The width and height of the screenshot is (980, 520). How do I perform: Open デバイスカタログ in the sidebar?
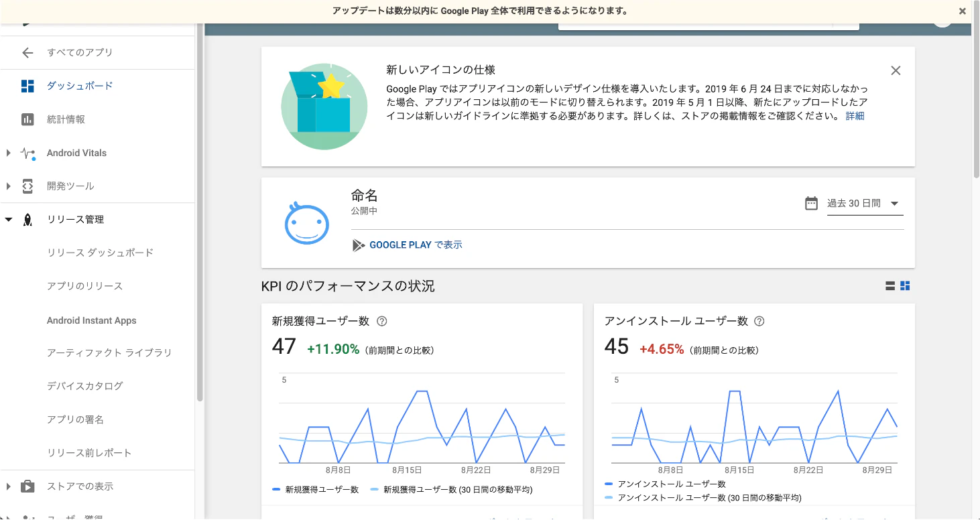(x=85, y=386)
